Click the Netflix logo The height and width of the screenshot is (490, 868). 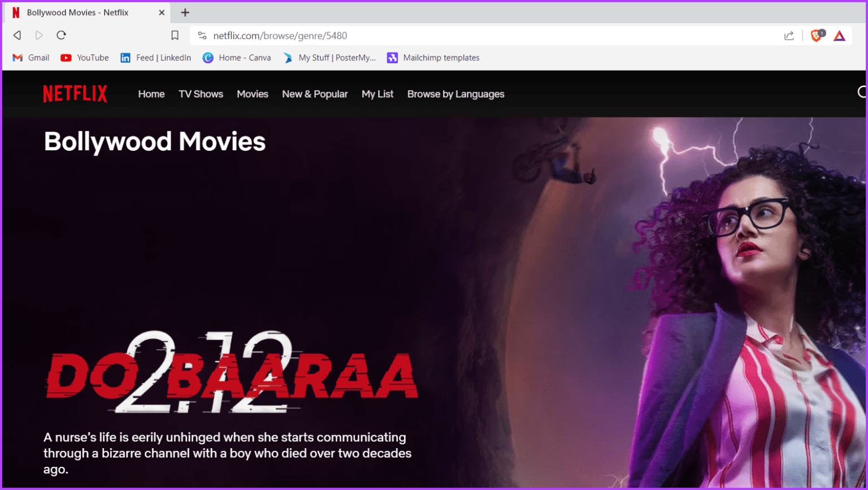click(75, 94)
